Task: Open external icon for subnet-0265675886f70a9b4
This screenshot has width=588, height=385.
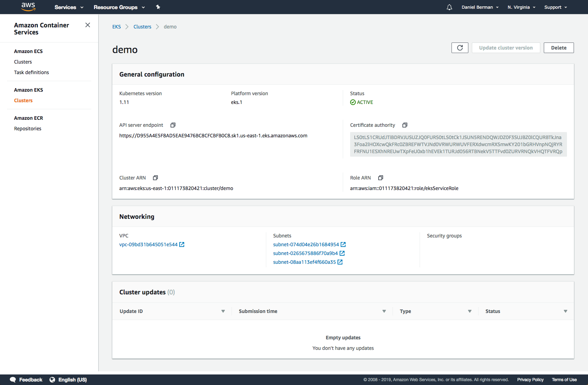Action: [342, 253]
